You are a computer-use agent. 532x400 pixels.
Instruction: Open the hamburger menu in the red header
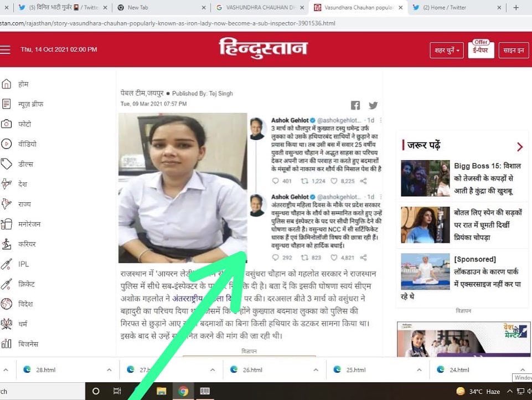pyautogui.click(x=5, y=49)
